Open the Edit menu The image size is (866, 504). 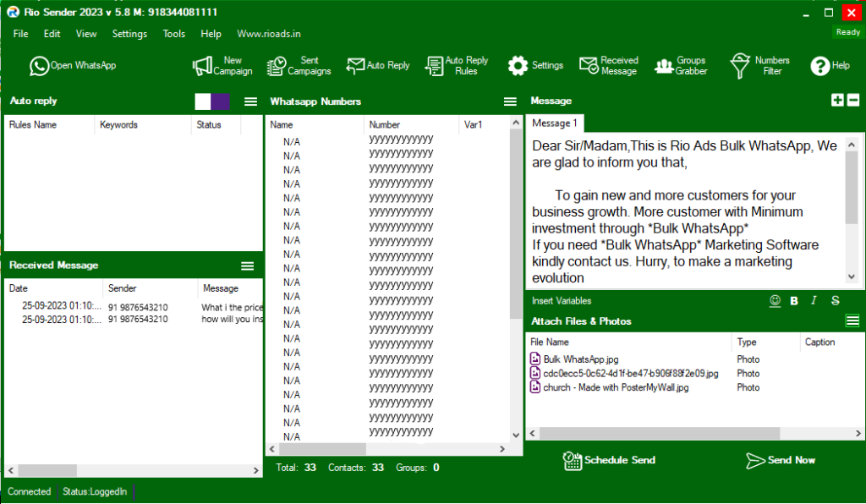(52, 34)
